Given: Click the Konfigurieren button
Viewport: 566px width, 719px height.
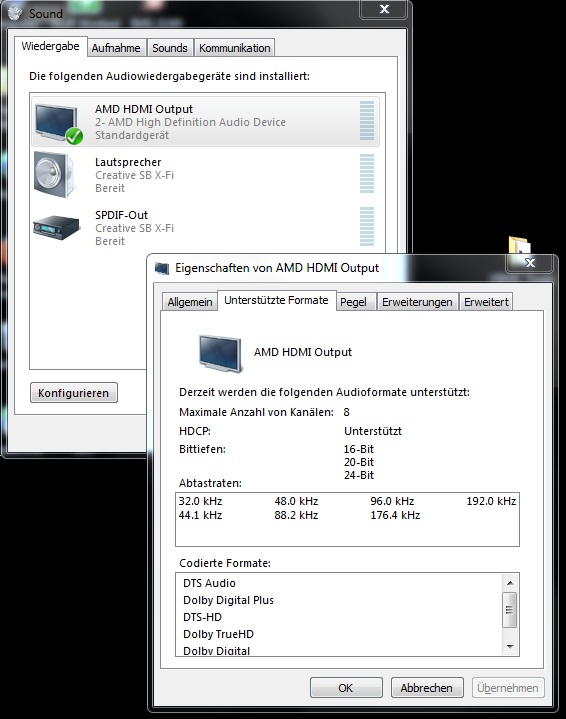Looking at the screenshot, I should pyautogui.click(x=73, y=393).
